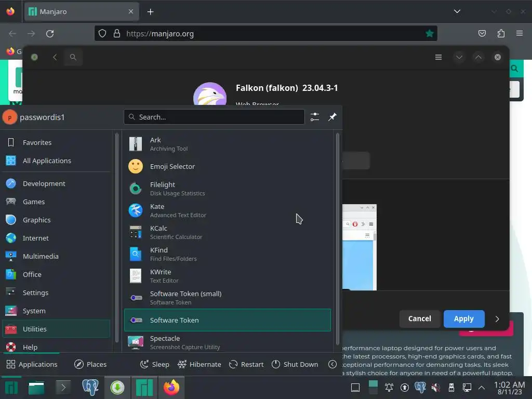
Task: Open Manjaro application launcher button
Action: pos(11,388)
